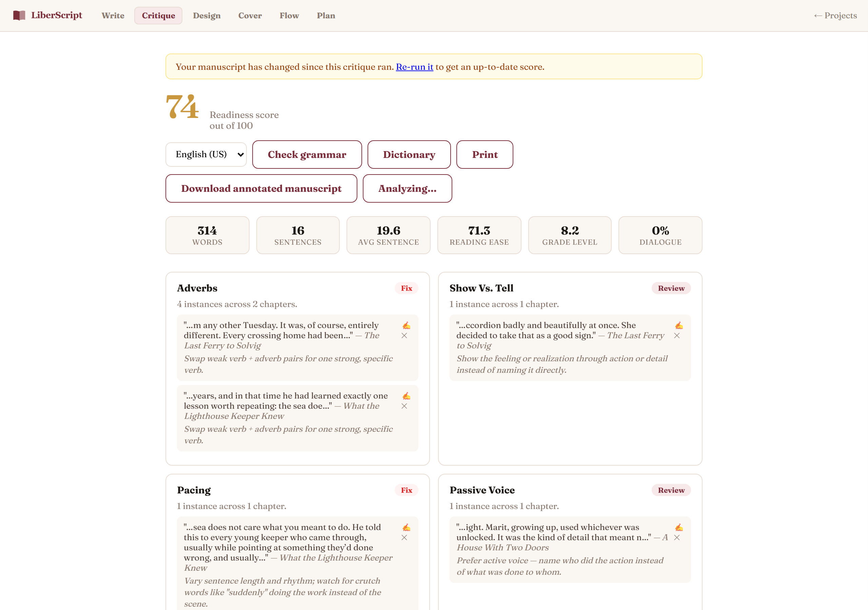Open the Flow tab
Screen dimensions: 868x610
pyautogui.click(x=289, y=16)
